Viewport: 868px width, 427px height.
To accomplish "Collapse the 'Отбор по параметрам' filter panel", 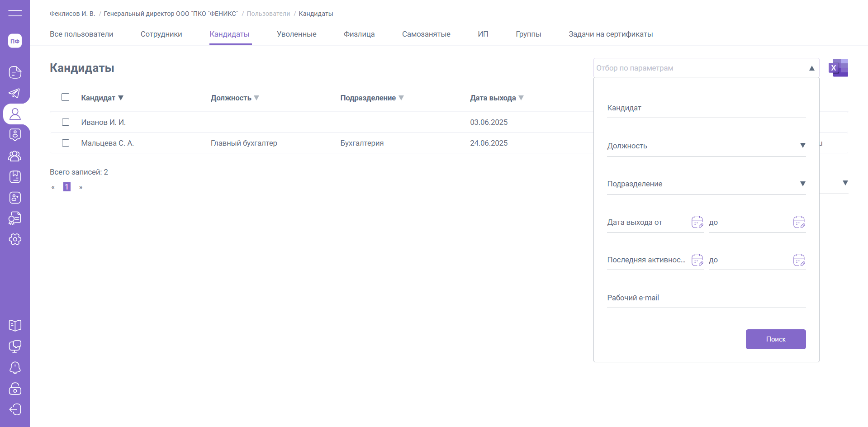I will tap(811, 68).
